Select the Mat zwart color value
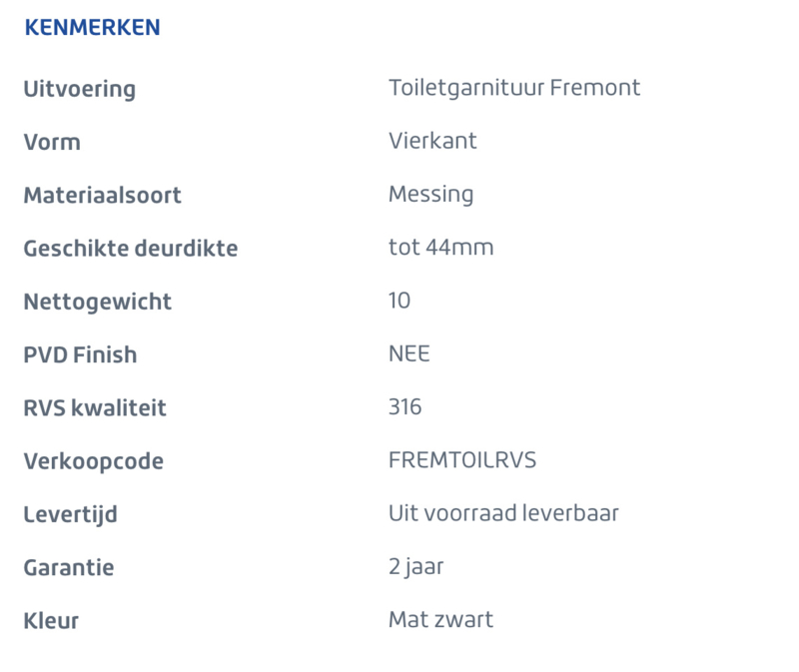 (x=440, y=620)
